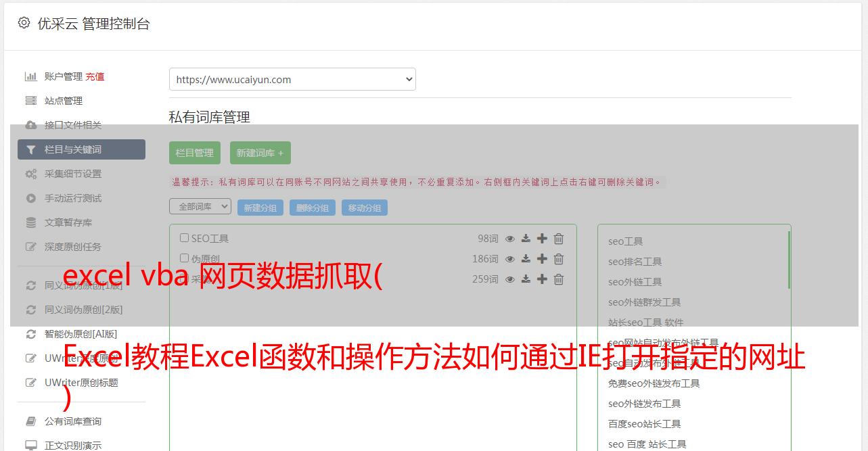Click the 新建词库 + button
This screenshot has width=868, height=451.
click(x=260, y=153)
